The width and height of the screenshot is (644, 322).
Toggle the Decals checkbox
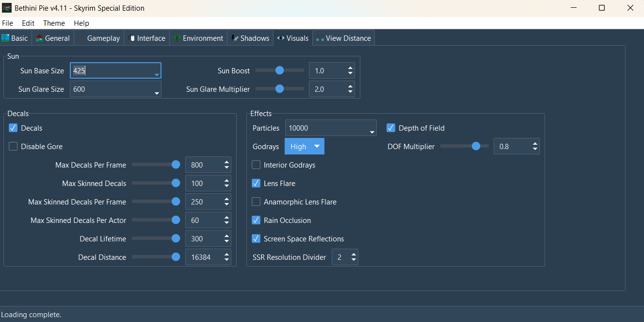click(x=13, y=128)
